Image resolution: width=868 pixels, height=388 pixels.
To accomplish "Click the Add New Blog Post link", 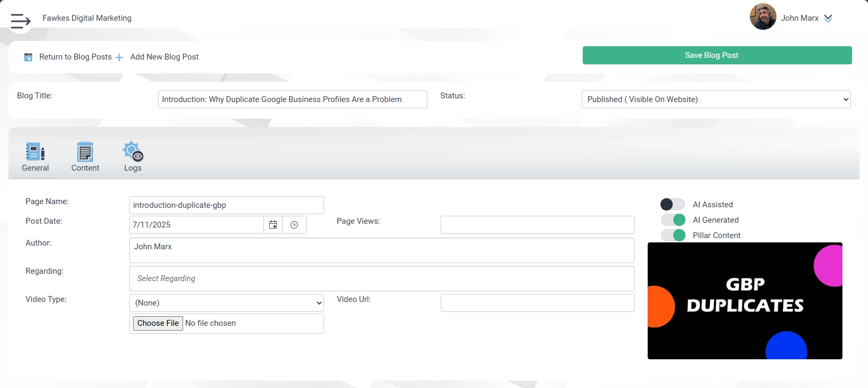I will tap(164, 57).
